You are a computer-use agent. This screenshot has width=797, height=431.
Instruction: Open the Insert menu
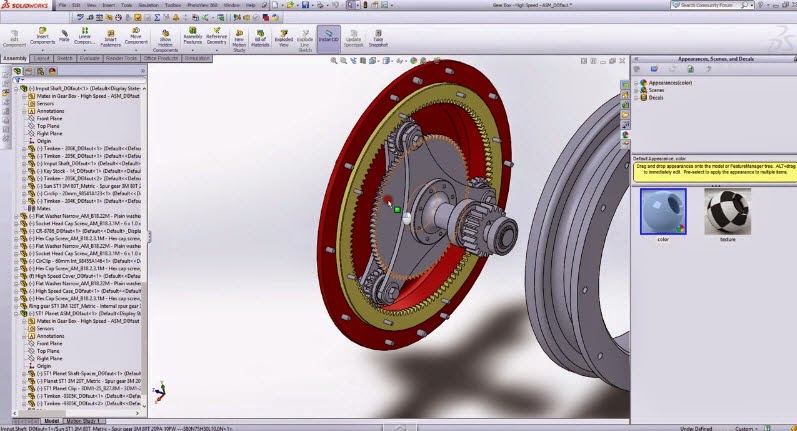(108, 5)
